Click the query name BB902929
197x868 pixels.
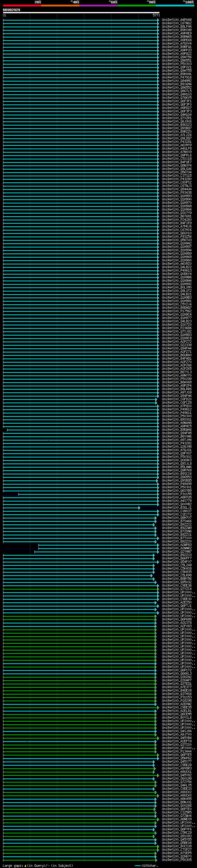pos(11,10)
